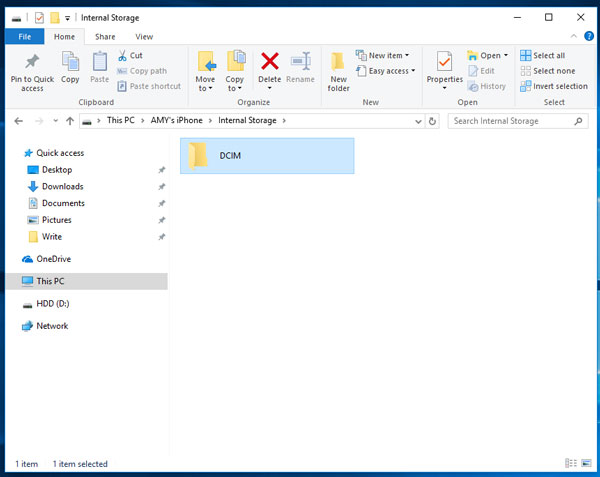Choose Select none
The width and height of the screenshot is (600, 477).
tap(548, 71)
